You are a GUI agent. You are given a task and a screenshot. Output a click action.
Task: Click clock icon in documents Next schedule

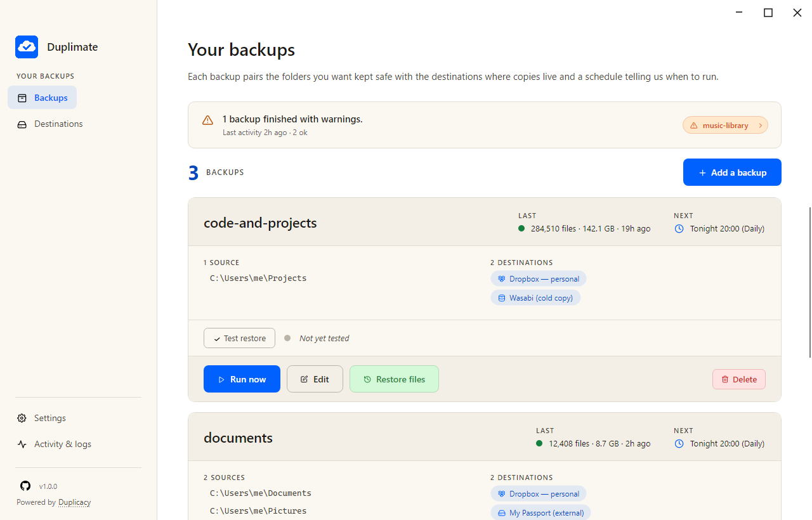(679, 443)
